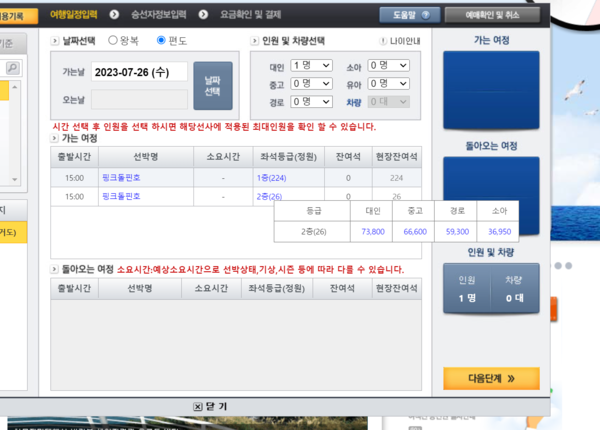Click the 인원 및 차량선택 section expander icon
The width and height of the screenshot is (600, 430).
tap(254, 41)
